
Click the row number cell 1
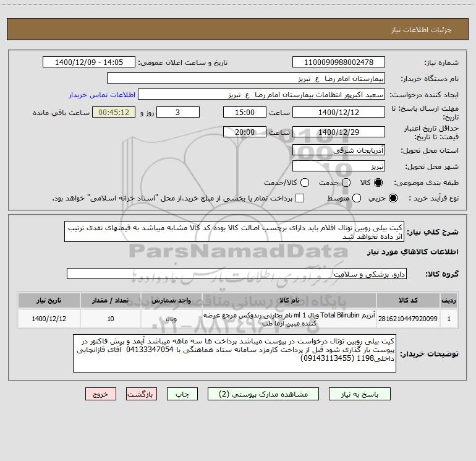click(449, 319)
